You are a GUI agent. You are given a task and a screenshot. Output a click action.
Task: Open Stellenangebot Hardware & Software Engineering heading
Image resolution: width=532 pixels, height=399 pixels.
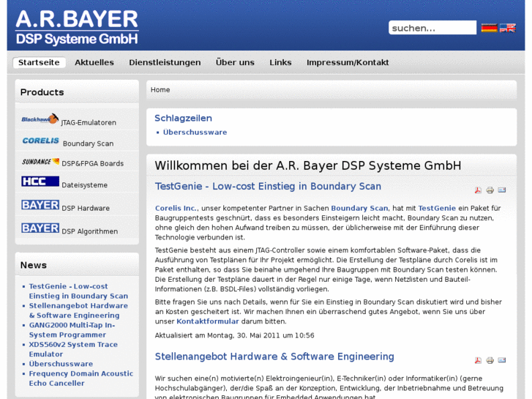point(274,357)
